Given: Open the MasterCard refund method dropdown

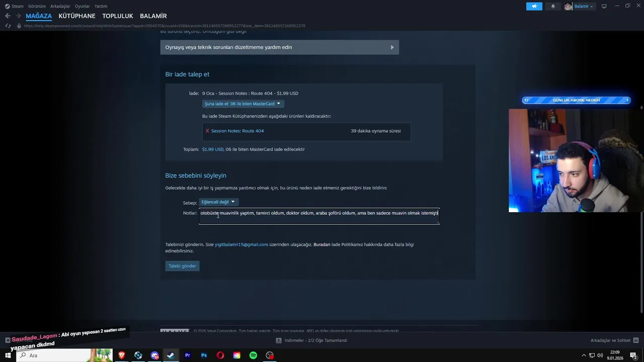Looking at the screenshot, I should [243, 104].
